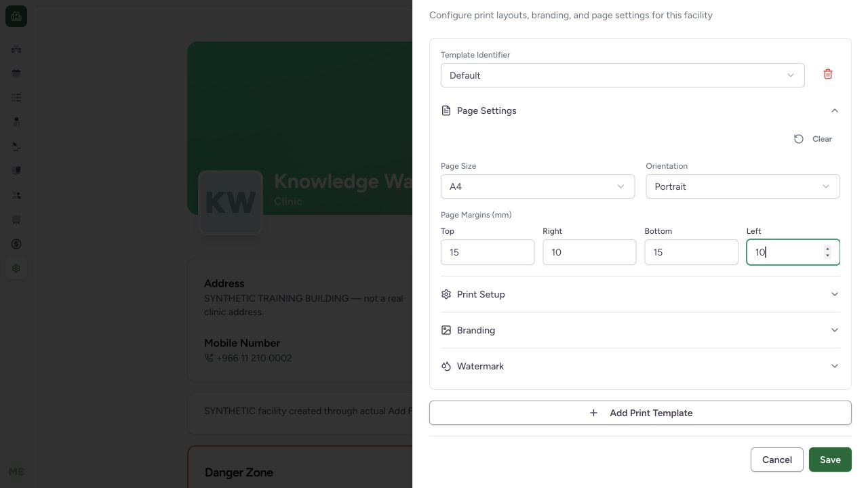Click the Print Setup gear icon
This screenshot has width=868, height=488.
tap(446, 294)
